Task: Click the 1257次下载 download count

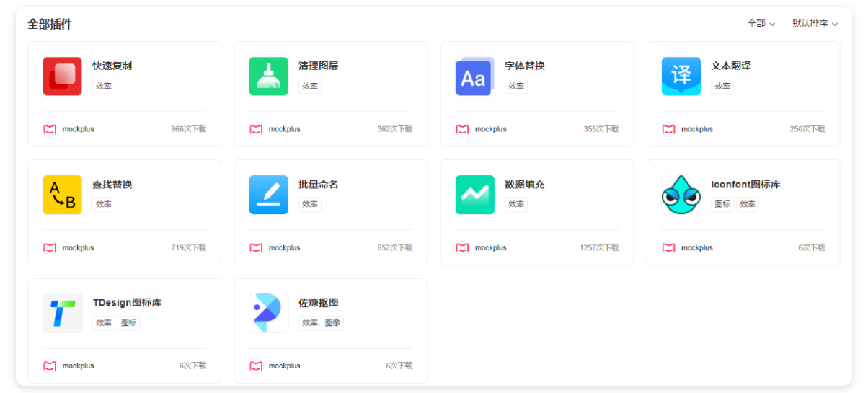Action: pyautogui.click(x=598, y=247)
